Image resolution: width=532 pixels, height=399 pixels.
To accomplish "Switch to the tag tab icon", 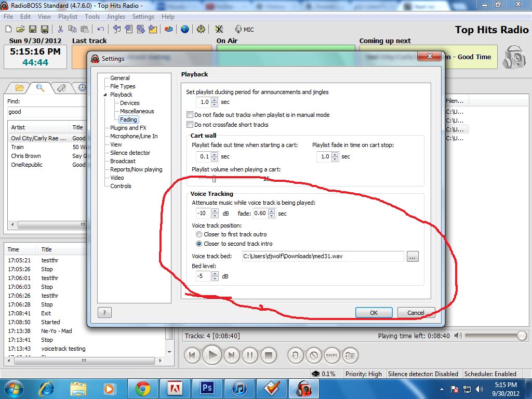I will (x=61, y=88).
